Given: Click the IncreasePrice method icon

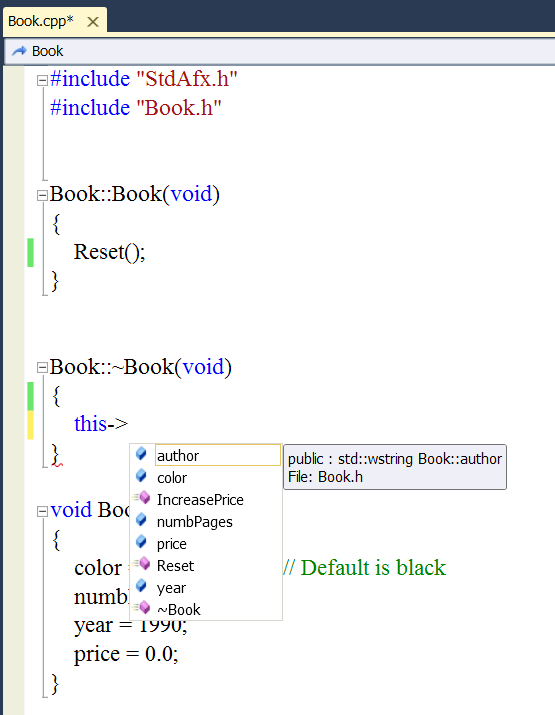Looking at the screenshot, I should tap(142, 497).
